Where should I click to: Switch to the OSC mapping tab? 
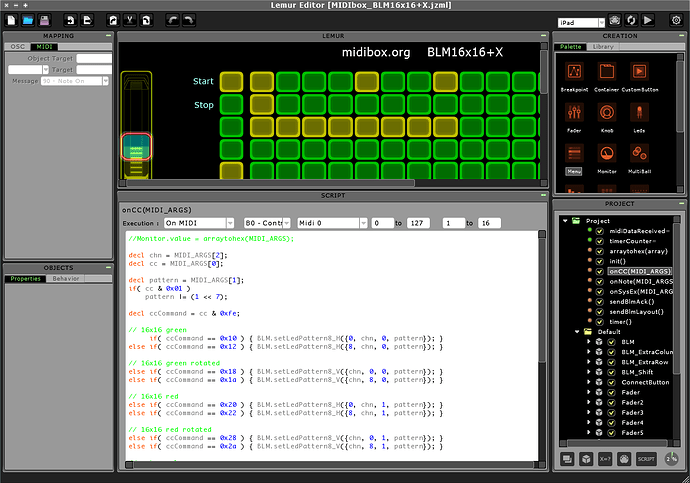(x=18, y=47)
